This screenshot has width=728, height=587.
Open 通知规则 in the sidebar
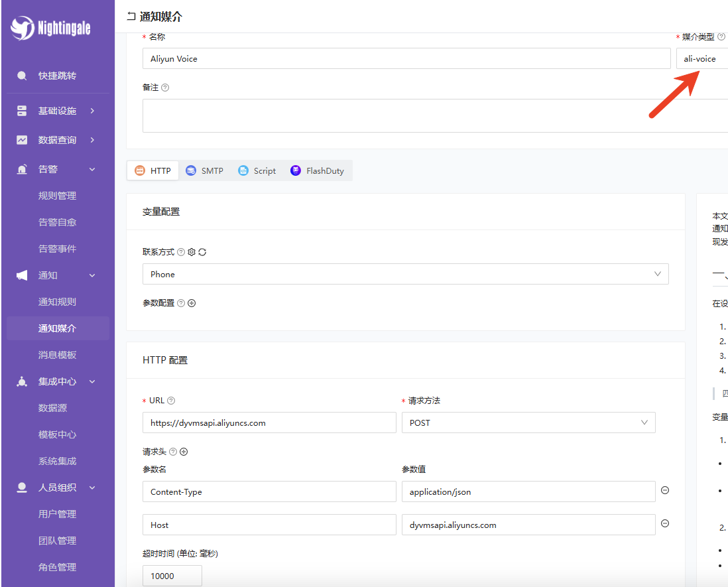[57, 302]
